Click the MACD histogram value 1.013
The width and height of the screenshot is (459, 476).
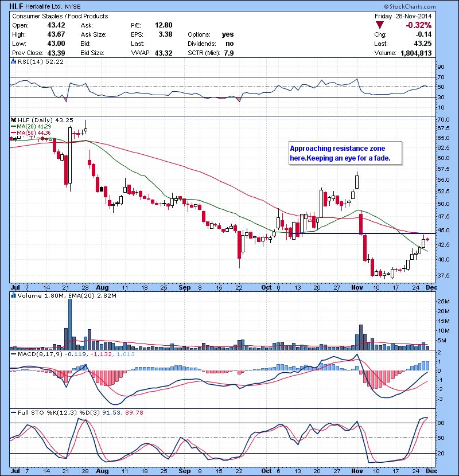[125, 354]
